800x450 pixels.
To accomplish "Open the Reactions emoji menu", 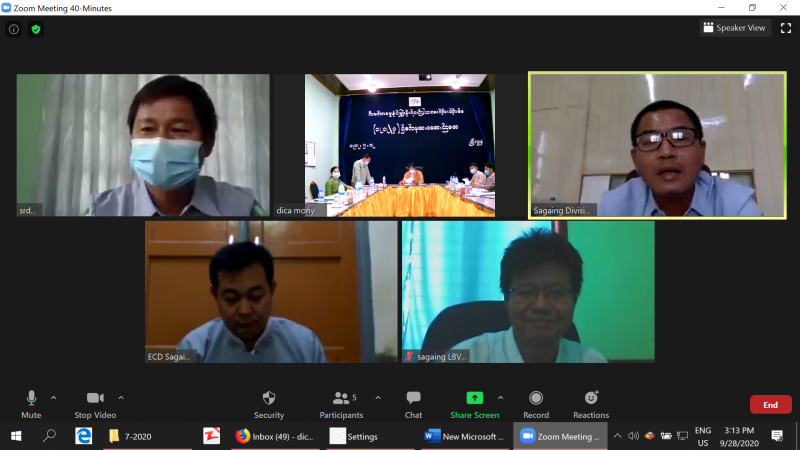I will click(x=591, y=402).
